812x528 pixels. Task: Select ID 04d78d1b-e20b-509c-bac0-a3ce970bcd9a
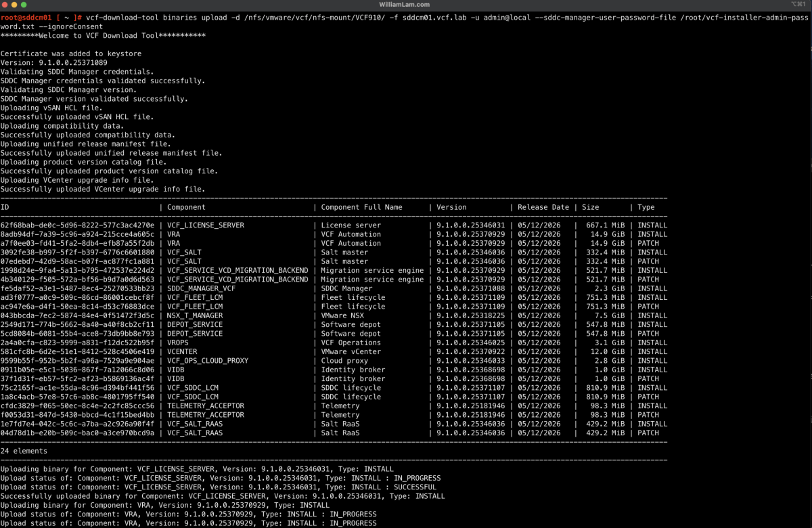point(77,433)
